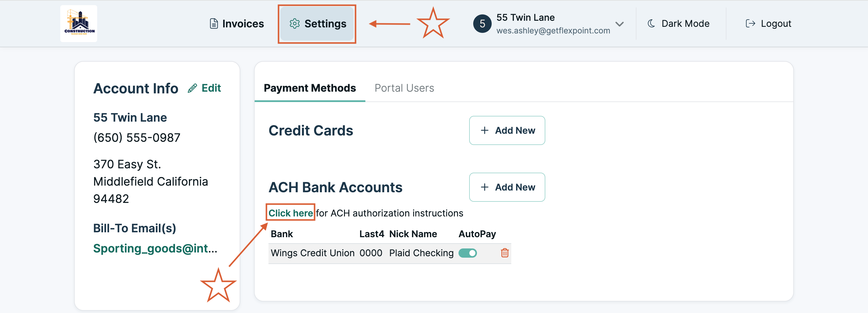Add a new ACH Bank Account

point(507,187)
